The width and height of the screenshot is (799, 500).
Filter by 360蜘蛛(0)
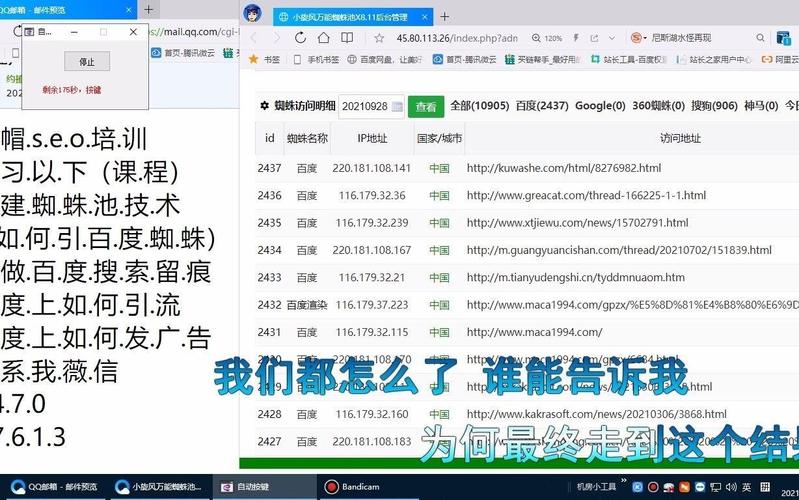pos(658,106)
